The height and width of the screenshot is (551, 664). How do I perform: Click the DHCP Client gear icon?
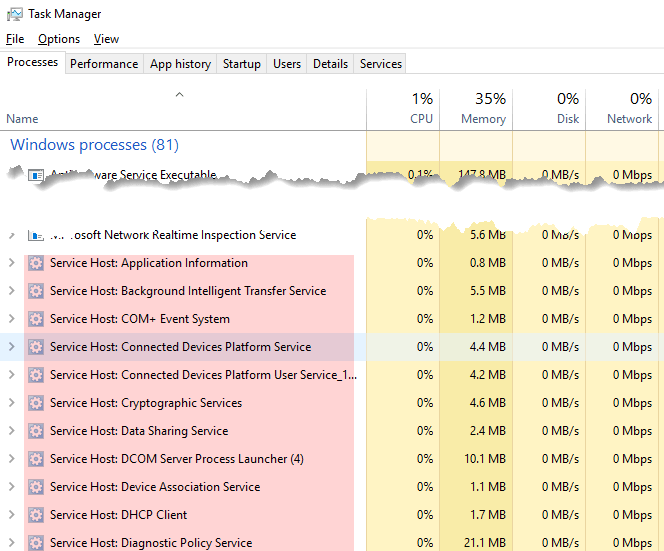click(36, 515)
